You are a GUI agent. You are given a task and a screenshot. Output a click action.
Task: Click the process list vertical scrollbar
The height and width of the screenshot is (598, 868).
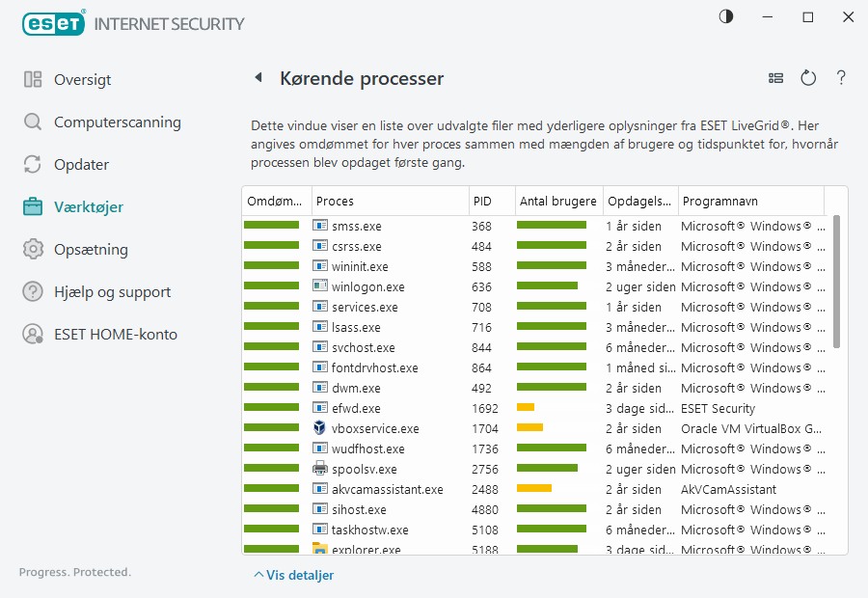(836, 280)
